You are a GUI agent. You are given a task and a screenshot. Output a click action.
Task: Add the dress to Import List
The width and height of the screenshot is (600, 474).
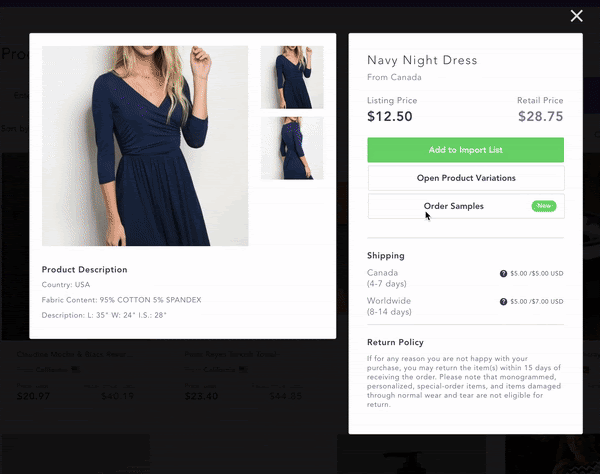point(465,150)
